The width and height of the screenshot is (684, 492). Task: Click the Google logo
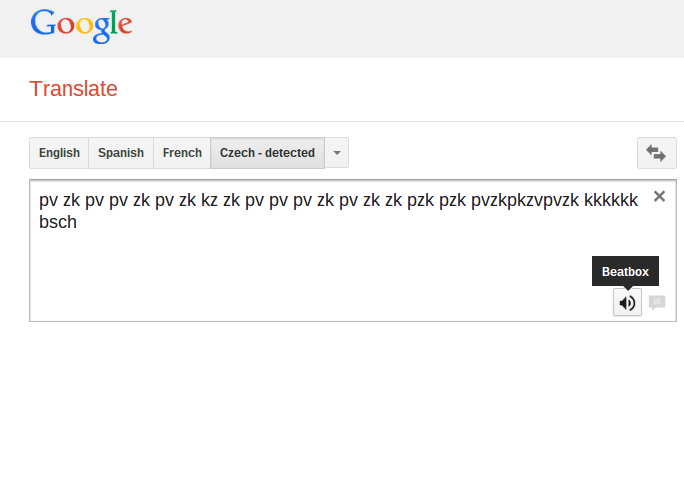click(81, 26)
